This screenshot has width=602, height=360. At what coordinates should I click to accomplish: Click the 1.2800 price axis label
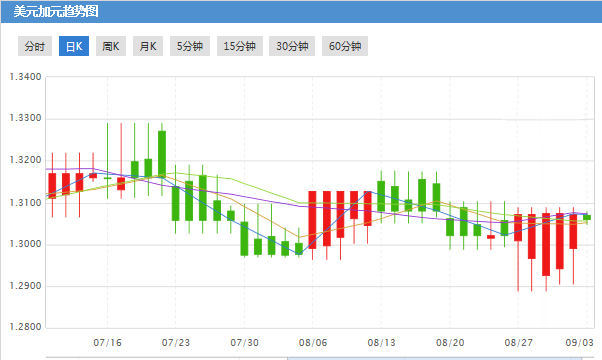click(x=25, y=327)
